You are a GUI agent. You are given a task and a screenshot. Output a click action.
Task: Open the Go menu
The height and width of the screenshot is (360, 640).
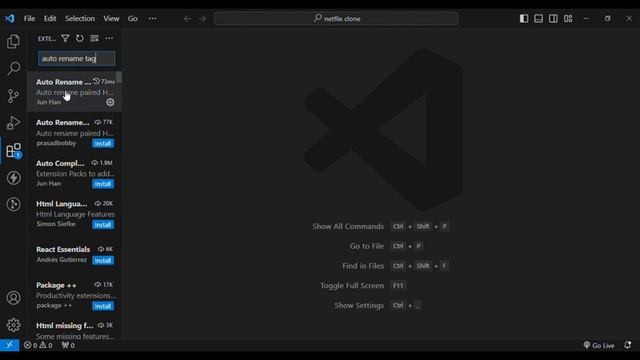(x=133, y=19)
